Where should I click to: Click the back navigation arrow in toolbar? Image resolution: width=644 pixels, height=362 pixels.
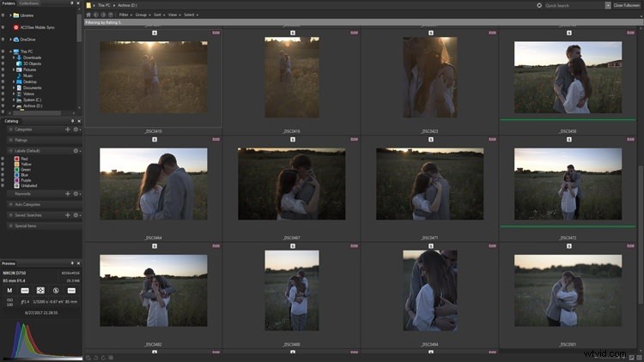95,15
